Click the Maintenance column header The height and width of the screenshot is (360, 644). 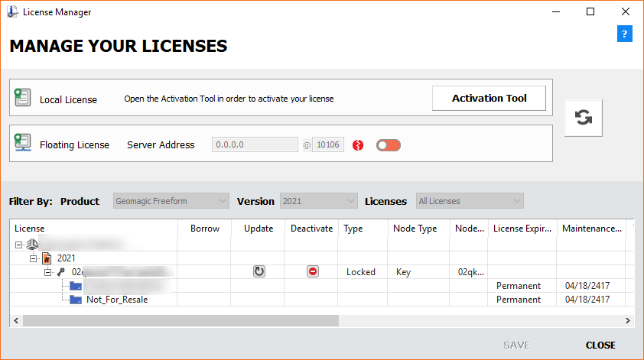point(590,229)
